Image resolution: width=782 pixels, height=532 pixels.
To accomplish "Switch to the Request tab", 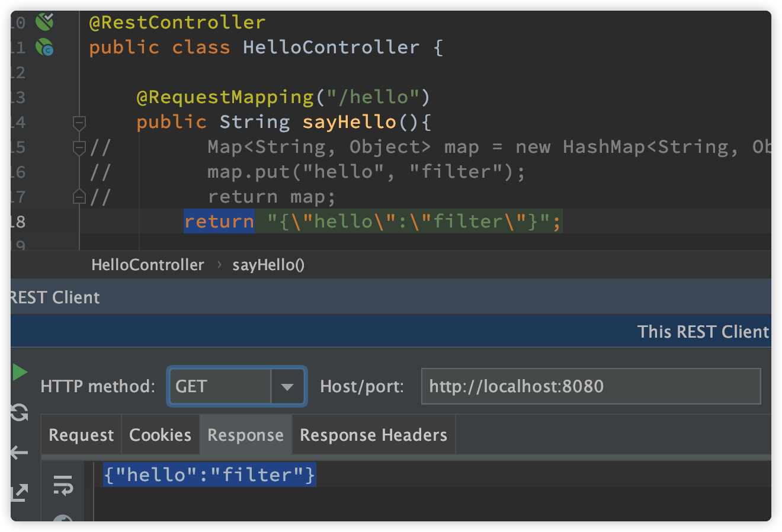I will (x=81, y=435).
